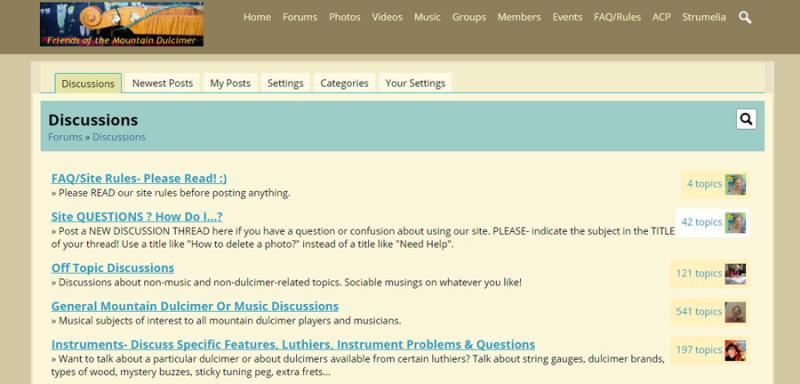Click the Forums breadcrumb link
This screenshot has width=800, height=384.
click(65, 137)
